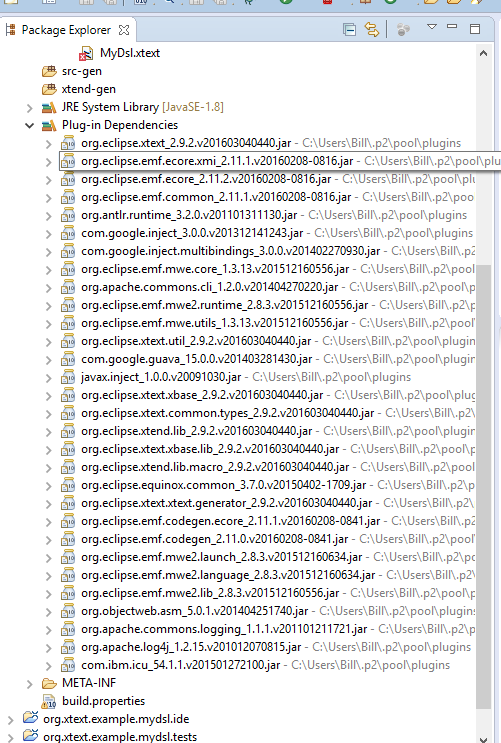
Task: Close the Package Explorer tab
Action: click(x=124, y=30)
